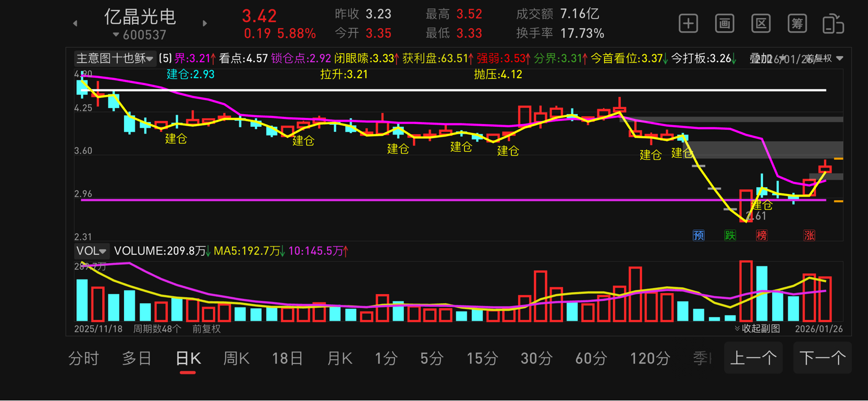The width and height of the screenshot is (868, 401).
Task: Select the 15分 minute chart tab
Action: [482, 358]
